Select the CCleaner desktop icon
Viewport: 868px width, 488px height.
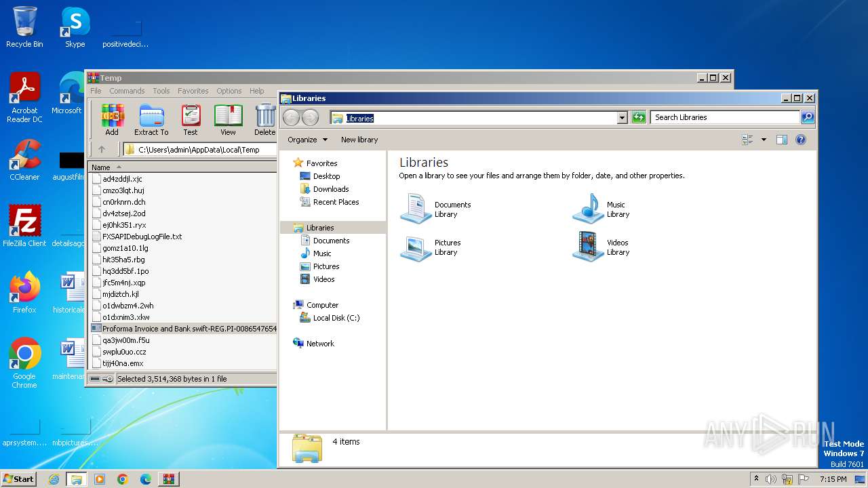click(24, 160)
